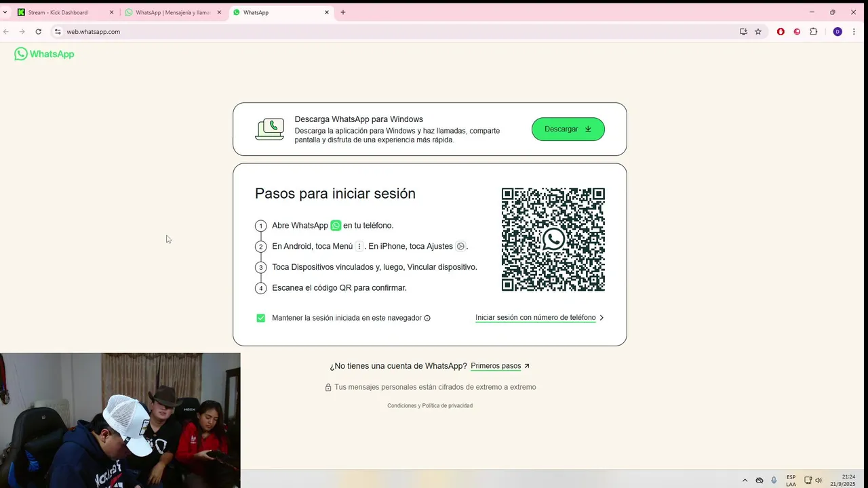Click the WhatsApp logo in the page header

pyautogui.click(x=44, y=54)
